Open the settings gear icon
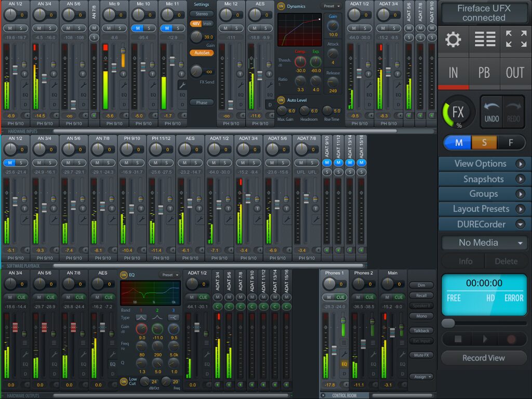The width and height of the screenshot is (532, 399). (x=453, y=40)
